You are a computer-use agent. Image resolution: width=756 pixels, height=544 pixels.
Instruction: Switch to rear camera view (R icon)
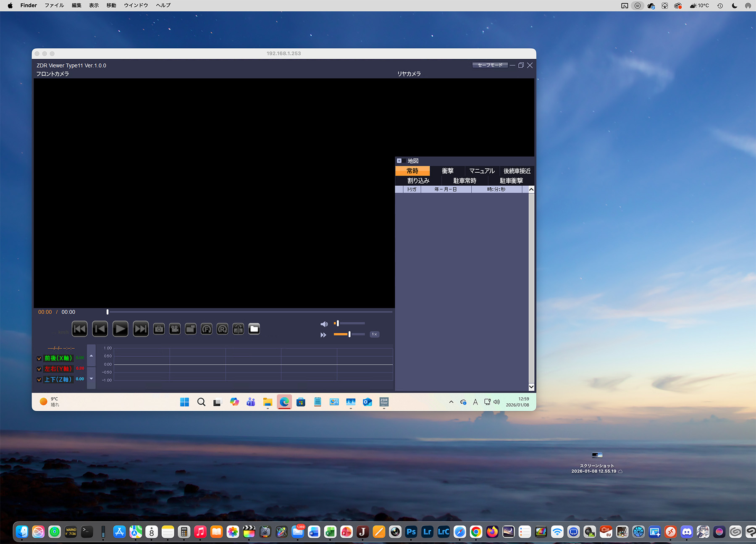click(222, 329)
